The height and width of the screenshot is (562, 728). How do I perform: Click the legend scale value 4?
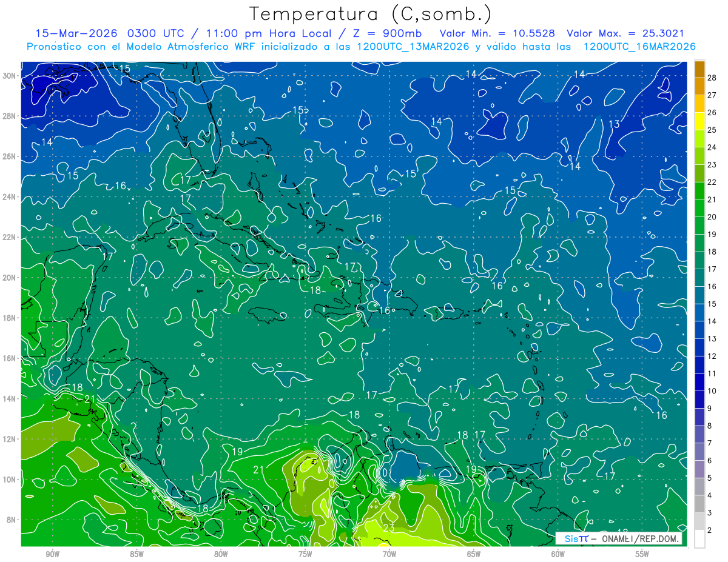click(x=710, y=496)
